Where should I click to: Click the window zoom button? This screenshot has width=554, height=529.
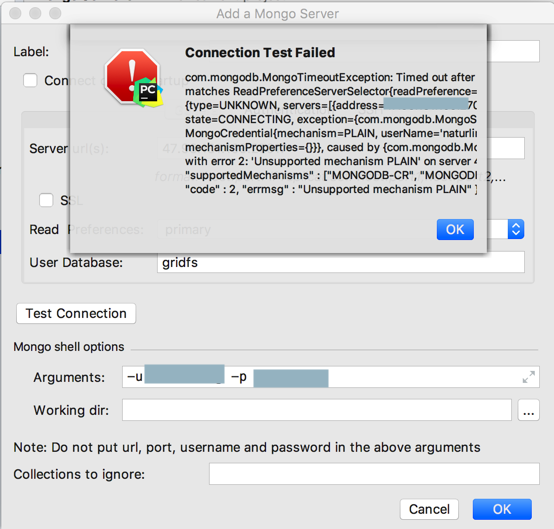click(55, 13)
